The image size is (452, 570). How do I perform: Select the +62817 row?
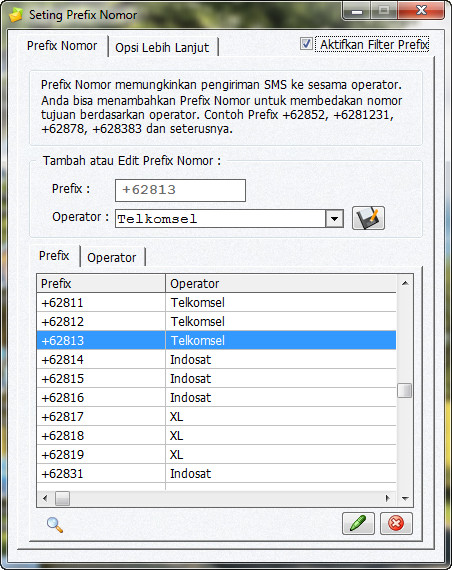[x=216, y=416]
